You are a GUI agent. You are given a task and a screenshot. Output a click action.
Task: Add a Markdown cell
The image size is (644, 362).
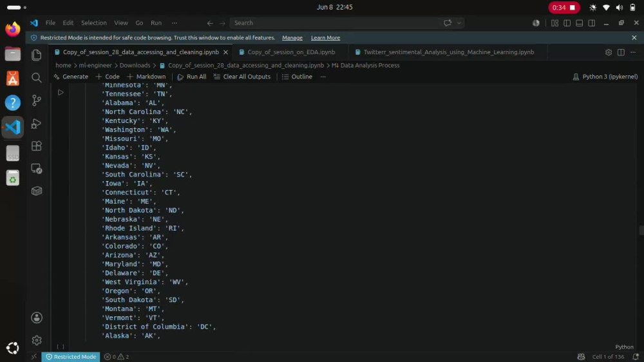pos(146,77)
